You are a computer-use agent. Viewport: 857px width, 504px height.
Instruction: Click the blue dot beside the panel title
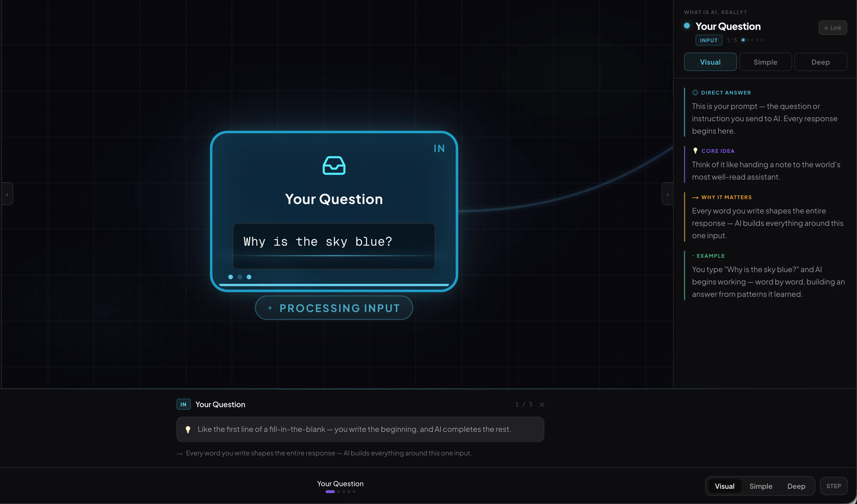[687, 26]
